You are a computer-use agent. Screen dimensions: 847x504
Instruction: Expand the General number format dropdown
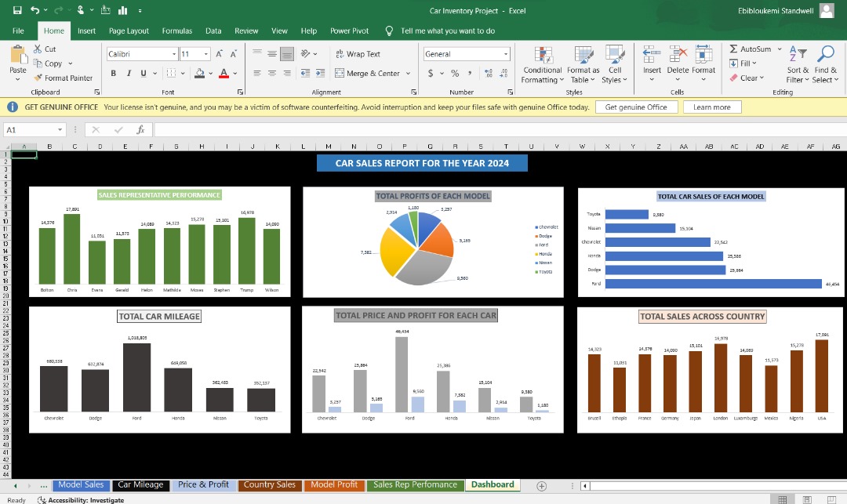(x=506, y=54)
